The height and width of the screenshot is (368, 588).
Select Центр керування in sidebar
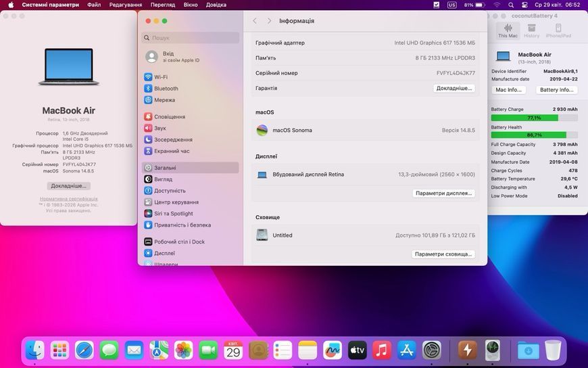click(191, 202)
